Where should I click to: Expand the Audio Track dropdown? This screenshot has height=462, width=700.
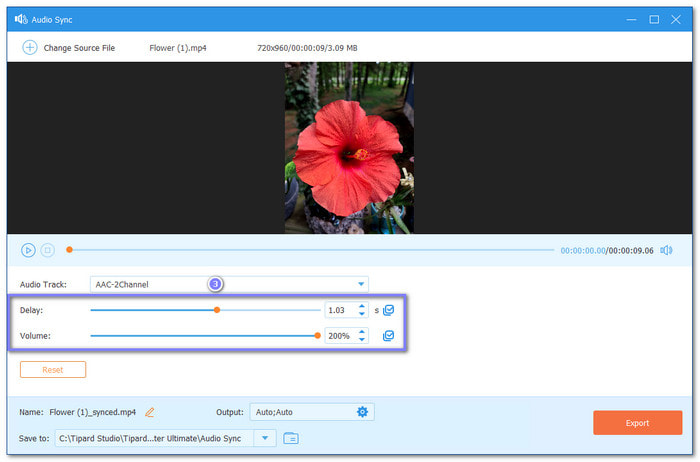pyautogui.click(x=361, y=284)
